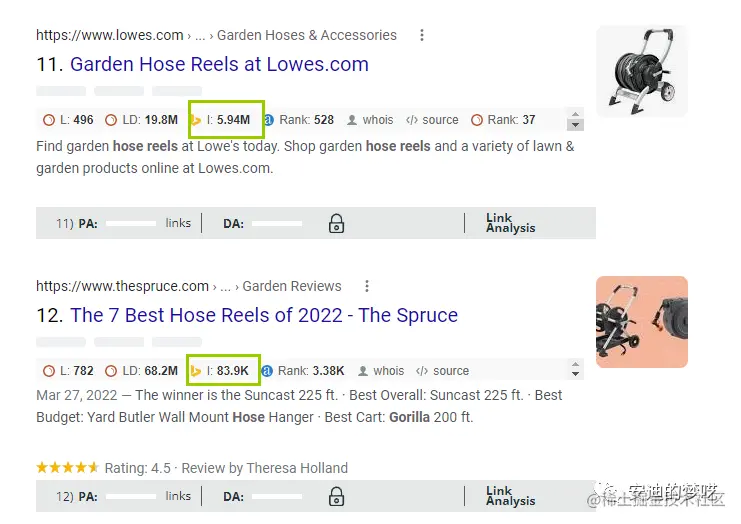The image size is (741, 524).
Task: Open whois for the Lowes result
Action: [x=370, y=120]
